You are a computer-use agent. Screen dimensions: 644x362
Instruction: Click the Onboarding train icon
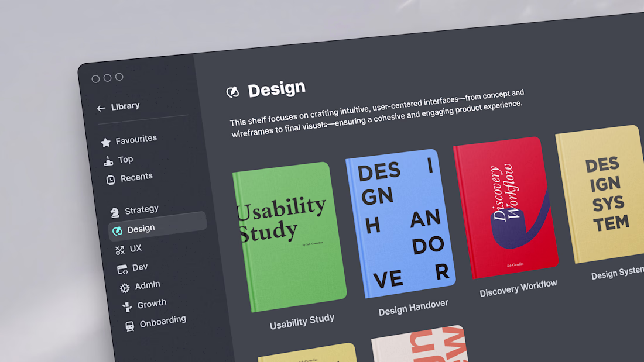tap(130, 326)
